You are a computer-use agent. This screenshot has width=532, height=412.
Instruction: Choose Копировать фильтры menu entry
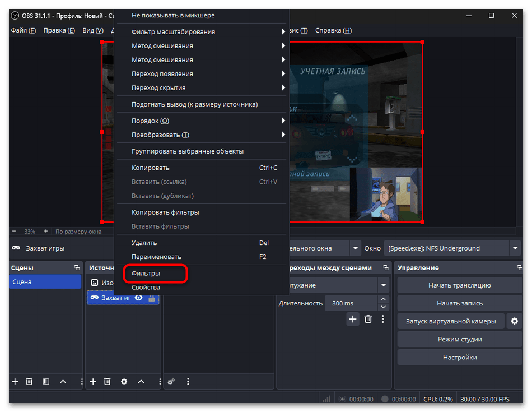point(202,212)
